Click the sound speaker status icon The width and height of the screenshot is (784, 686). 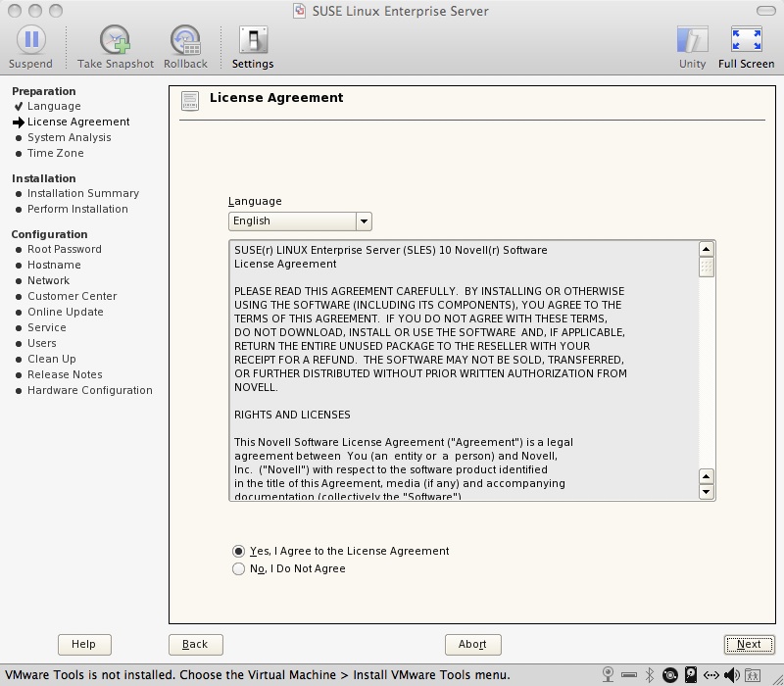click(732, 675)
